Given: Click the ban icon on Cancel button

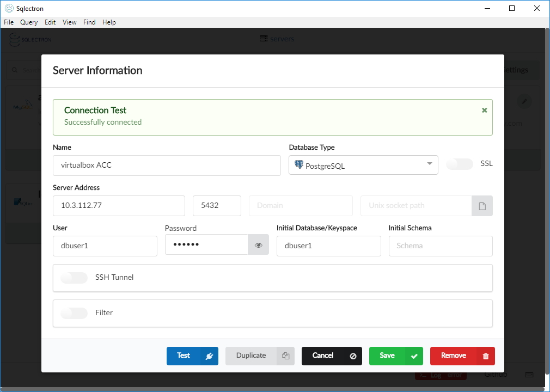Looking at the screenshot, I should [x=353, y=356].
